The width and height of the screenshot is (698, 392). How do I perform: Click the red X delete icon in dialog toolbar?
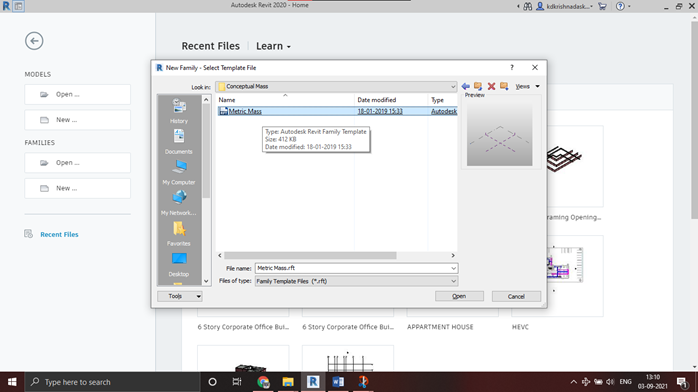click(x=491, y=86)
